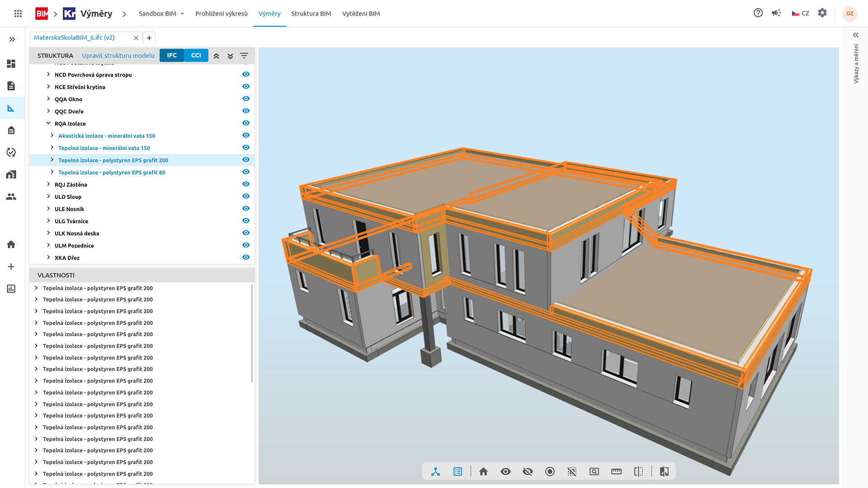Click the ruler measurement tool icon
Screen dimensions: 868x488
[x=616, y=472]
